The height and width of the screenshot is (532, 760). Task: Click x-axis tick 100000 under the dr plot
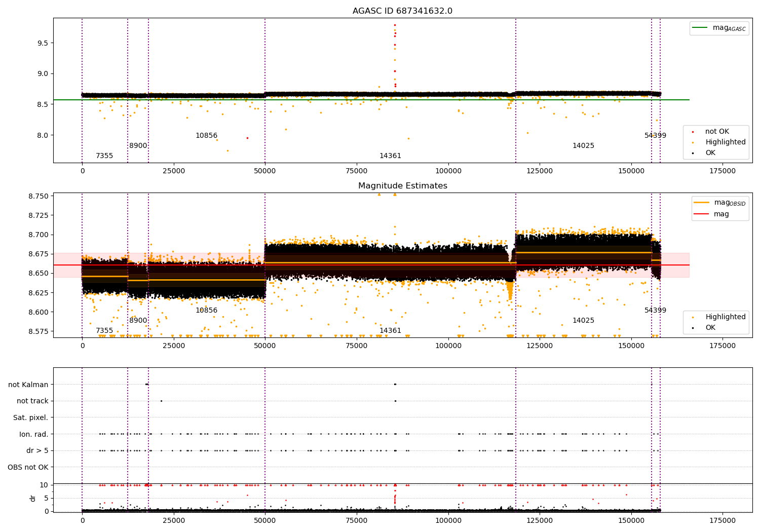448,520
